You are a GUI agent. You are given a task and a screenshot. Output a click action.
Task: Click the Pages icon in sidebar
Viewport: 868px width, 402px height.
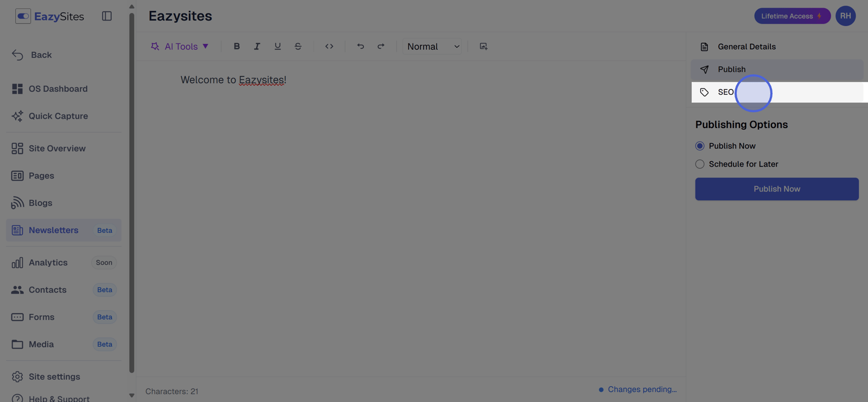pyautogui.click(x=17, y=176)
